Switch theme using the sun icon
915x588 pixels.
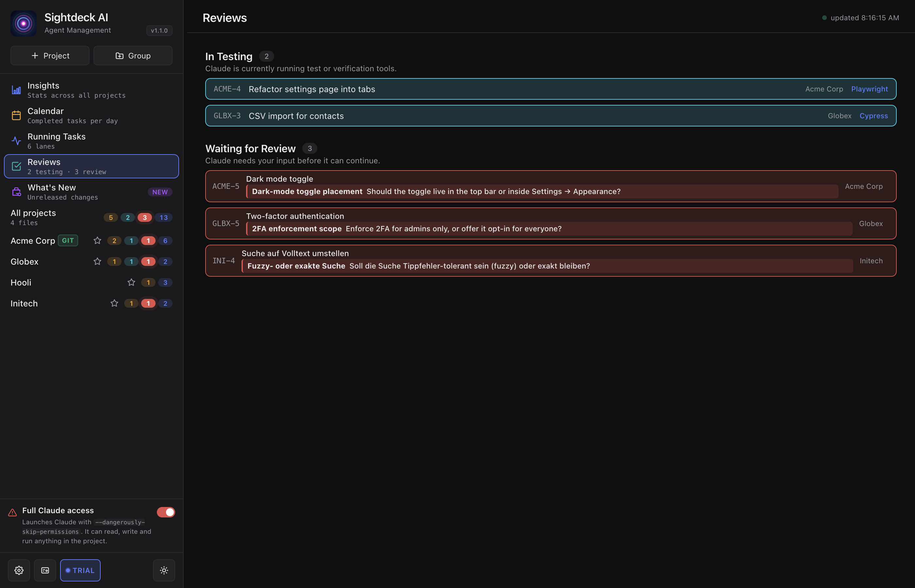(x=164, y=570)
